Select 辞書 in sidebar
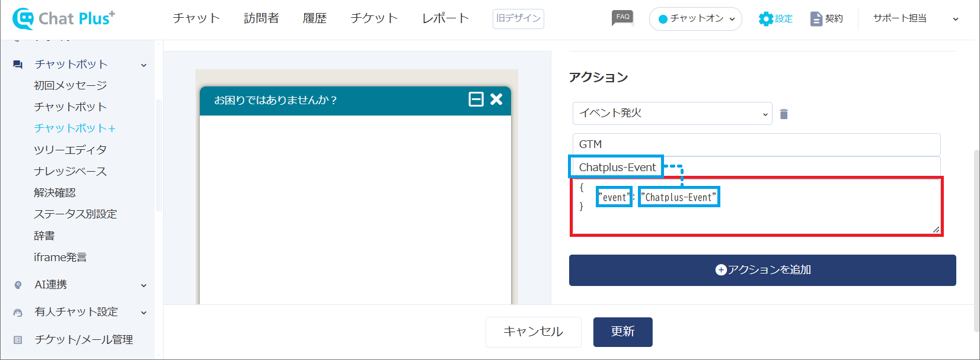This screenshot has width=980, height=360. pos(44,236)
